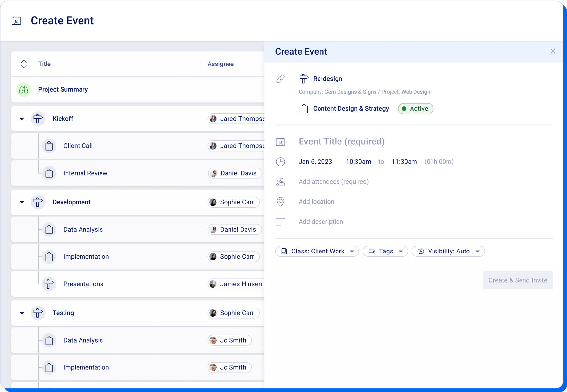Viewport: 567px width, 392px height.
Task: Toggle sorting on the Title column
Action: (24, 64)
